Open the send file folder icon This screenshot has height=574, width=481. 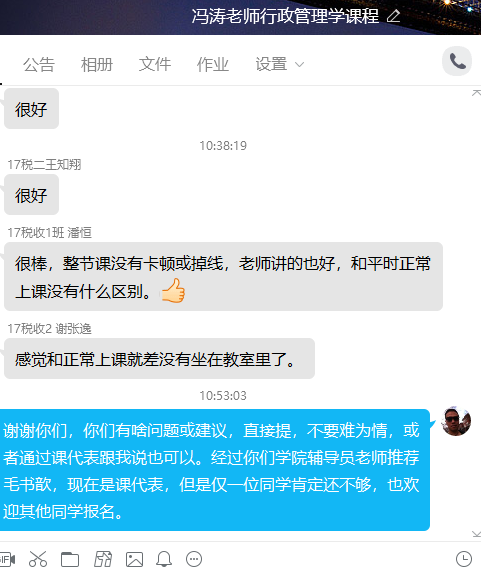70,559
